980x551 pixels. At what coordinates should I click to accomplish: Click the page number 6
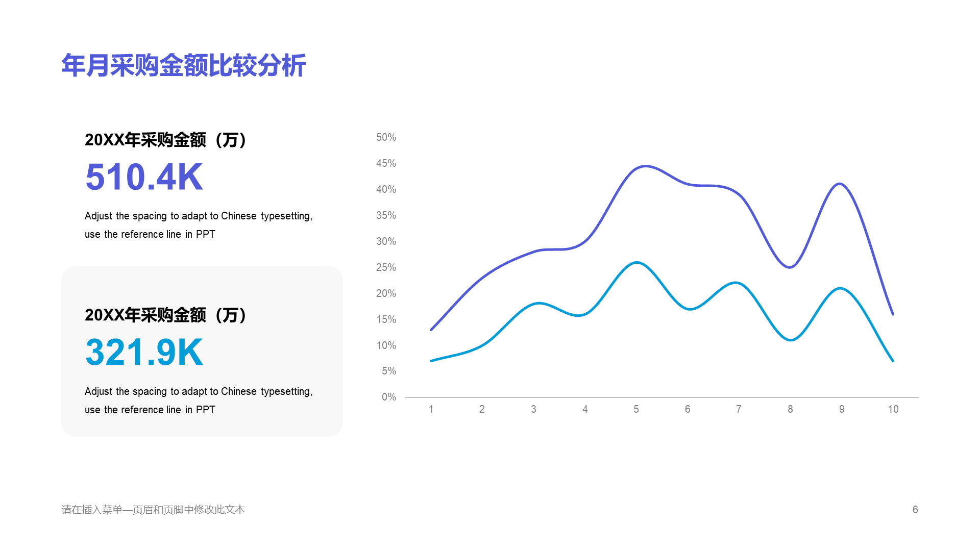click(x=915, y=509)
